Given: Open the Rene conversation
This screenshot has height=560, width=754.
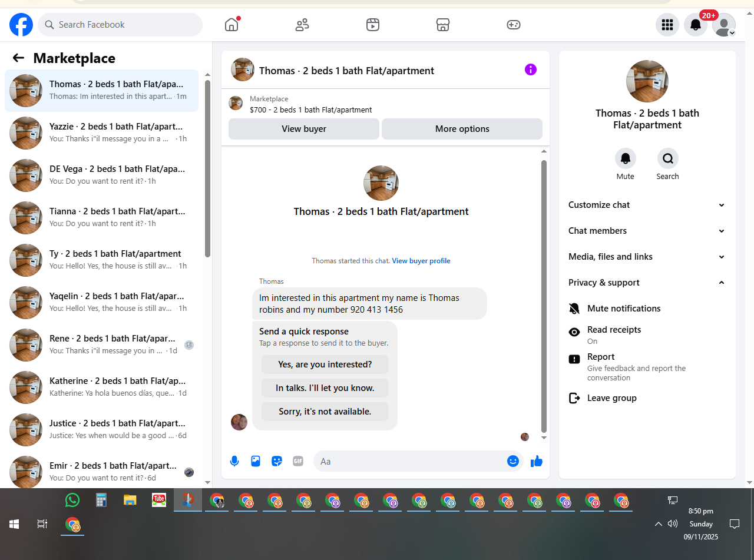Looking at the screenshot, I should pos(101,345).
